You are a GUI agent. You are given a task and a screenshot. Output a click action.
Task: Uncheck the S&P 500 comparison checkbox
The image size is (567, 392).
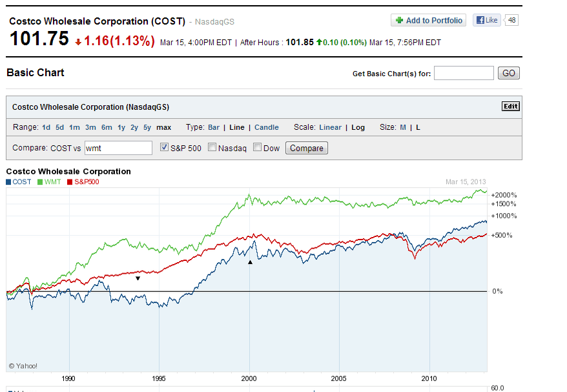coord(164,147)
